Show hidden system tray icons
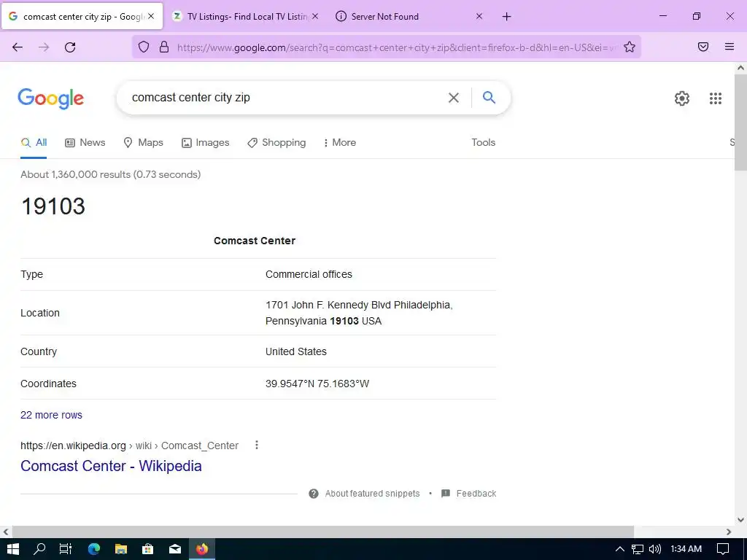 click(x=620, y=549)
